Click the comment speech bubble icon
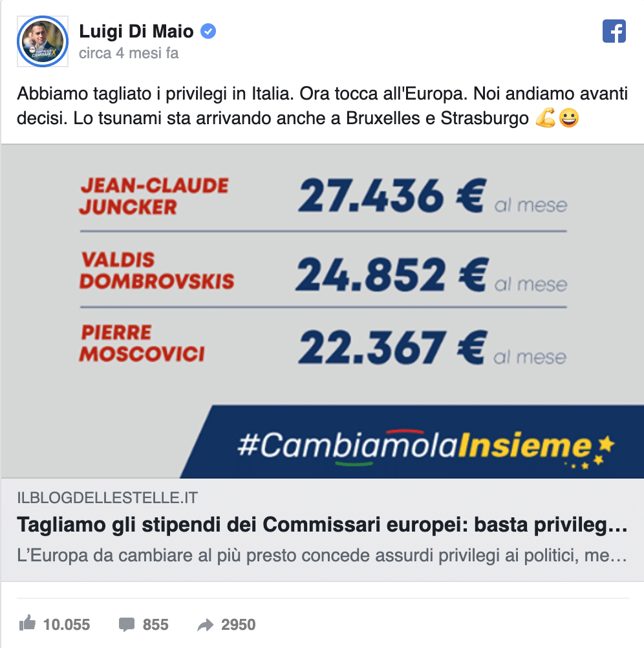The height and width of the screenshot is (648, 644). pyautogui.click(x=127, y=625)
